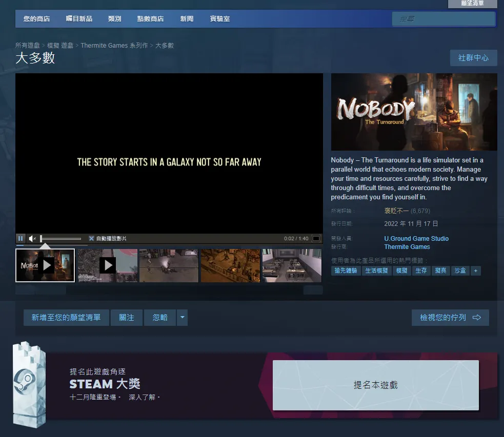
Task: Follow the 所有遊戲 breadcrumb link
Action: click(x=28, y=46)
